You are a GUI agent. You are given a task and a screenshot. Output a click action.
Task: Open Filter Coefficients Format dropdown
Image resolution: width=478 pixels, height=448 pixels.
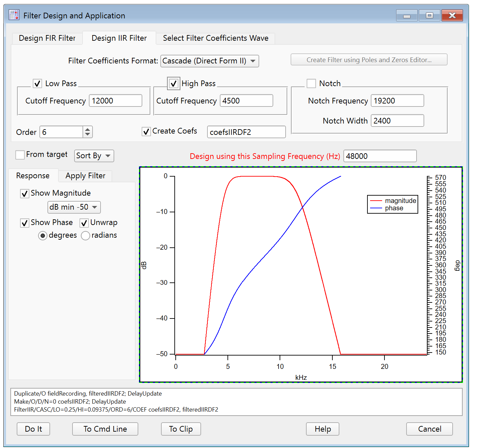click(209, 61)
